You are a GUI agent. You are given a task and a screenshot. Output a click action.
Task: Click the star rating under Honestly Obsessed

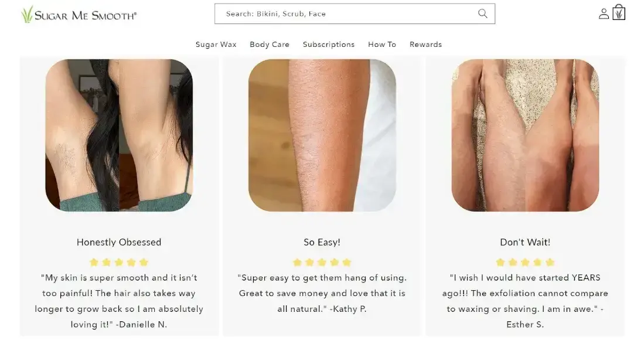119,262
